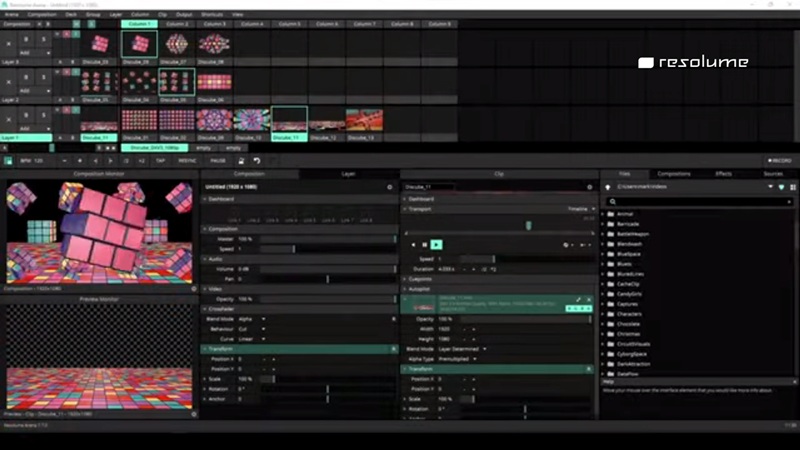The image size is (800, 450).
Task: Click the RECORD button
Action: click(779, 160)
